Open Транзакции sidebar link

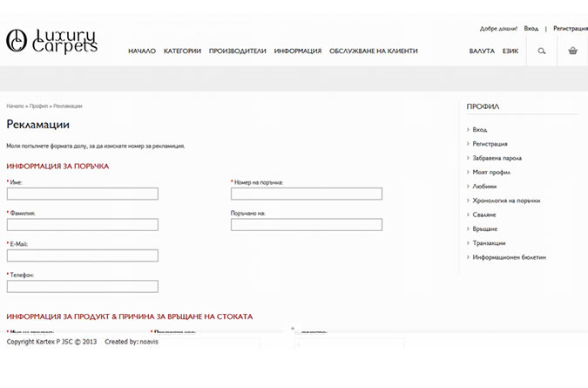(x=489, y=243)
